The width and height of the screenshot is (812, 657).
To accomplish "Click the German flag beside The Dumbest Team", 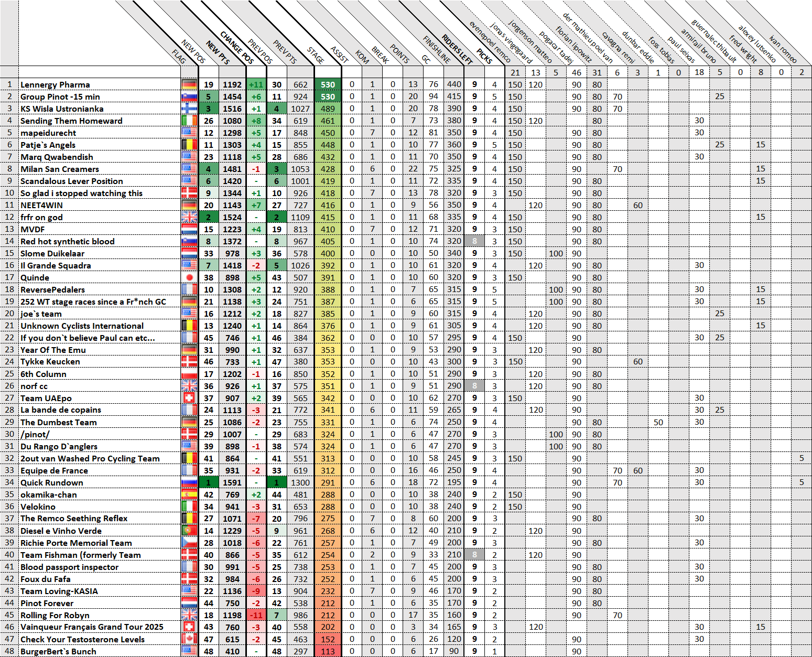I will point(189,422).
